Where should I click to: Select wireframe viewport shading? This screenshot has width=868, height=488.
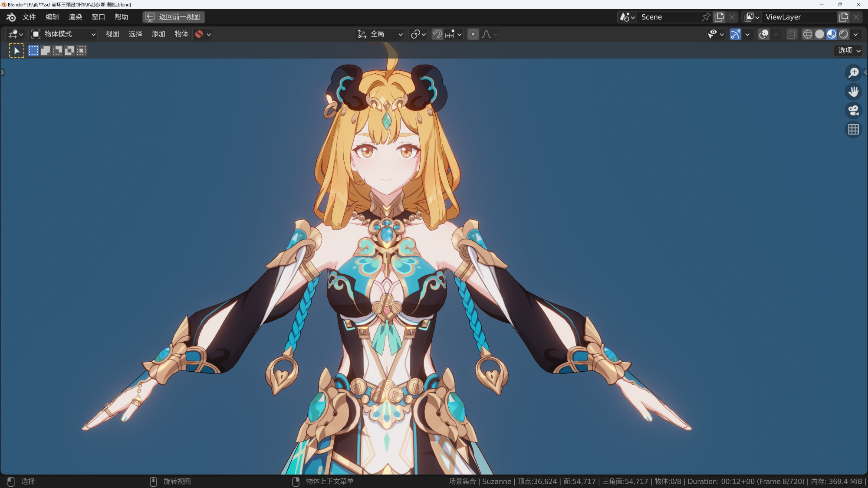(807, 34)
